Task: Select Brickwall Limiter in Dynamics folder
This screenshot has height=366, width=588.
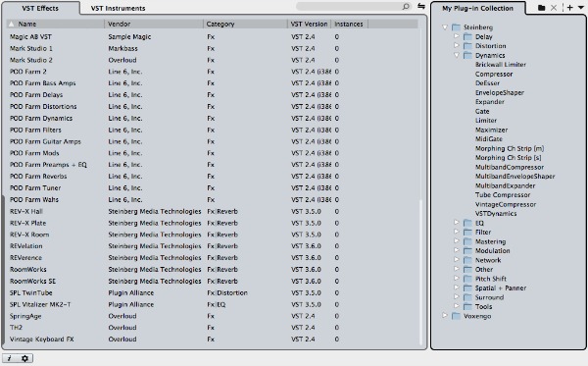Action: coord(501,65)
